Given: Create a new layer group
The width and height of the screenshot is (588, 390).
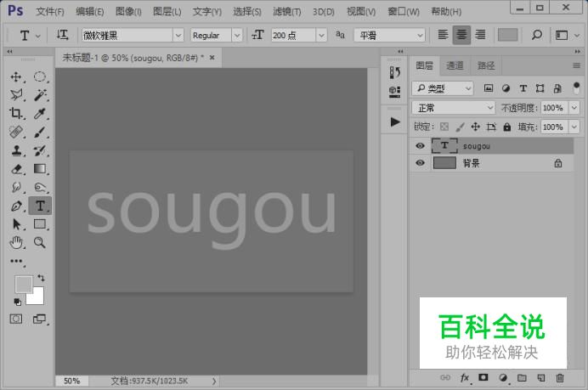Looking at the screenshot, I should (x=522, y=377).
